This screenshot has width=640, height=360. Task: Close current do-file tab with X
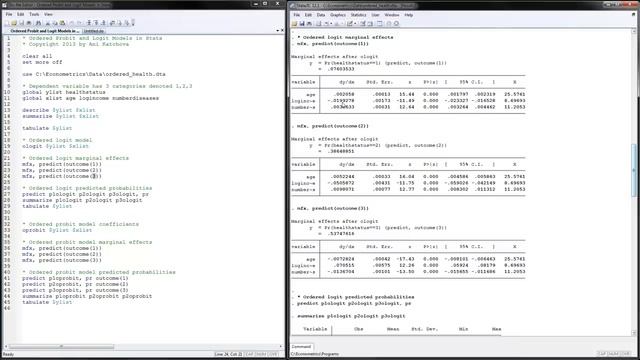tap(282, 31)
